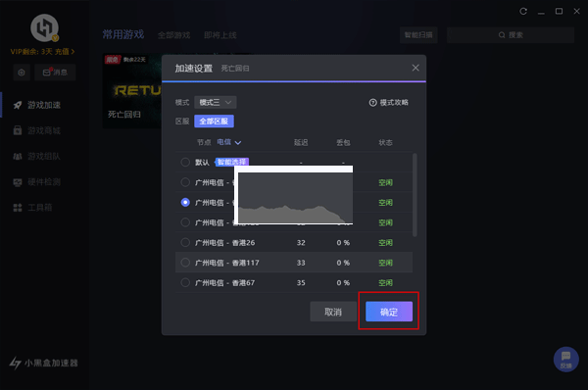
Task: Click the 丢包 column header
Action: pos(343,142)
